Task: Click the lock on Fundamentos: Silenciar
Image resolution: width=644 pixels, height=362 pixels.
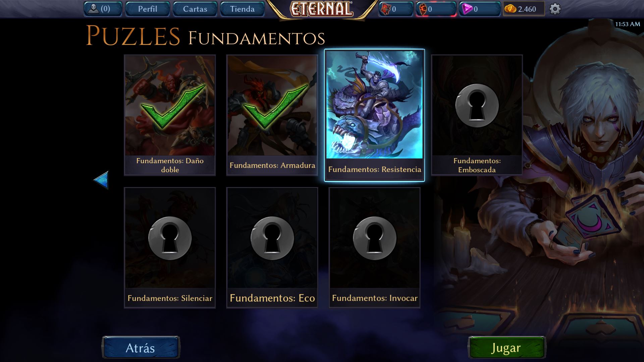Action: pos(170,238)
